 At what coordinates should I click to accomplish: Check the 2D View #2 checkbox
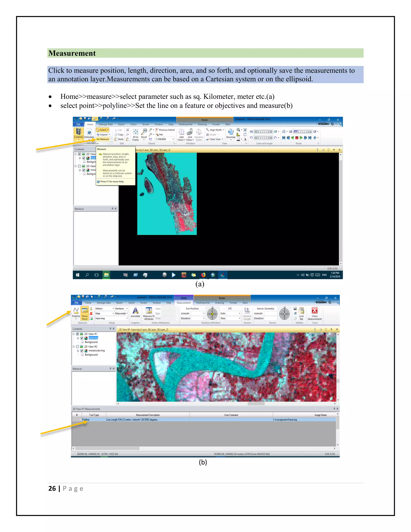pos(78,347)
